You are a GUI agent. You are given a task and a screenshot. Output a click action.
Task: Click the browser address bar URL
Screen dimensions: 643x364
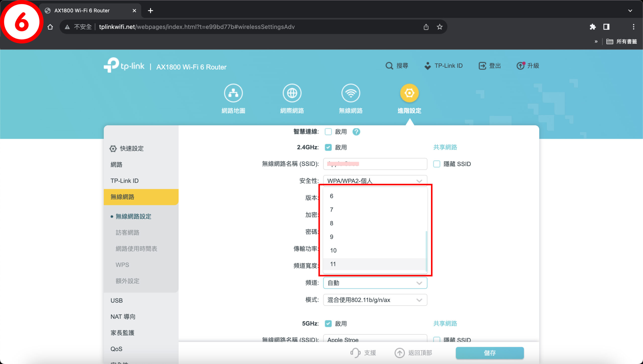tap(197, 27)
